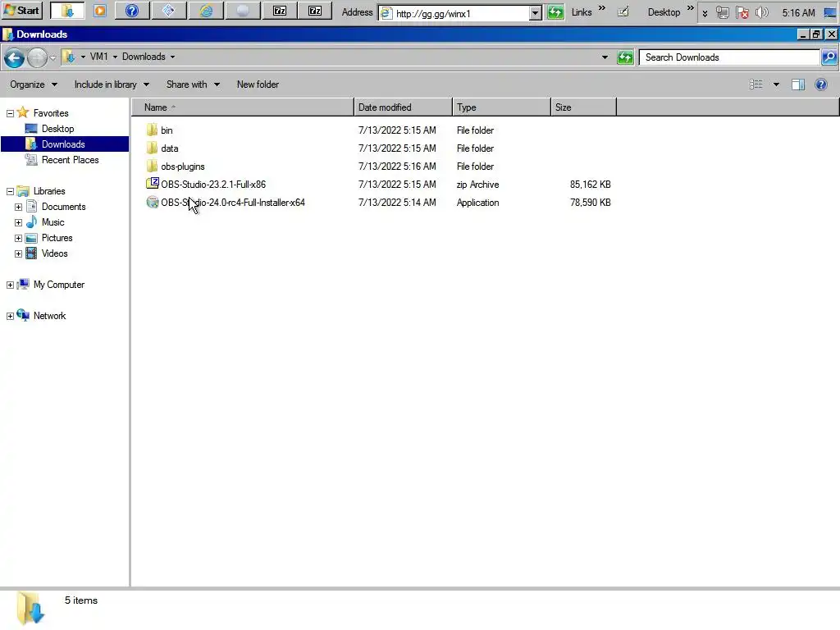Toggle the preview pane button
This screenshot has height=630, width=840.
[797, 84]
